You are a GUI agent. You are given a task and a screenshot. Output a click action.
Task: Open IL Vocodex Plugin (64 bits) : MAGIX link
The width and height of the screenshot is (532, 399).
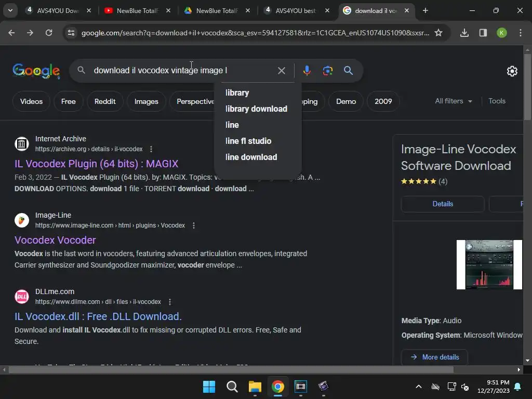96,164
